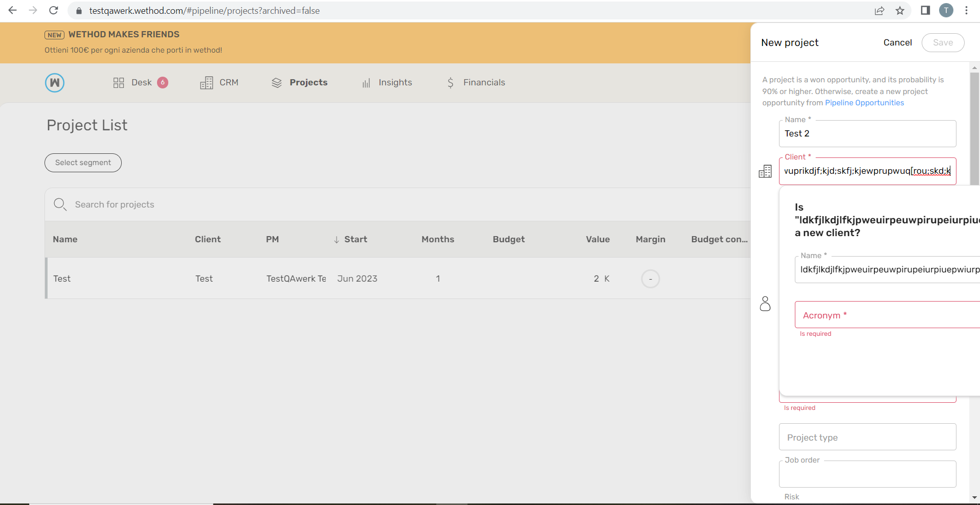Click the panel scrollbar down arrow

click(x=974, y=497)
